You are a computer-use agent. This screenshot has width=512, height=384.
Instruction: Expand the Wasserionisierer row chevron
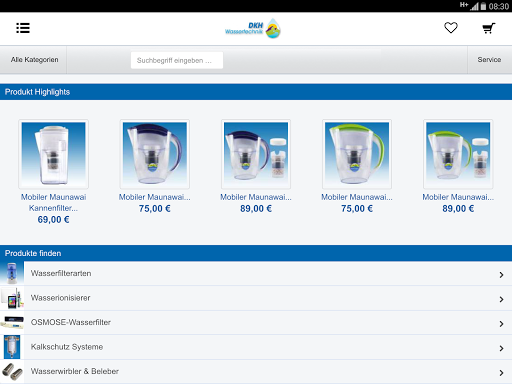501,299
